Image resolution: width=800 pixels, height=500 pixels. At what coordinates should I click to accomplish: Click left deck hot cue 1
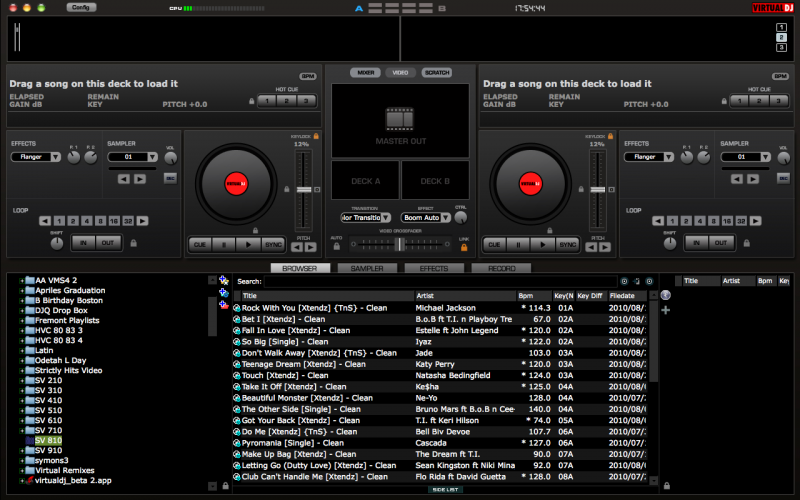click(267, 101)
